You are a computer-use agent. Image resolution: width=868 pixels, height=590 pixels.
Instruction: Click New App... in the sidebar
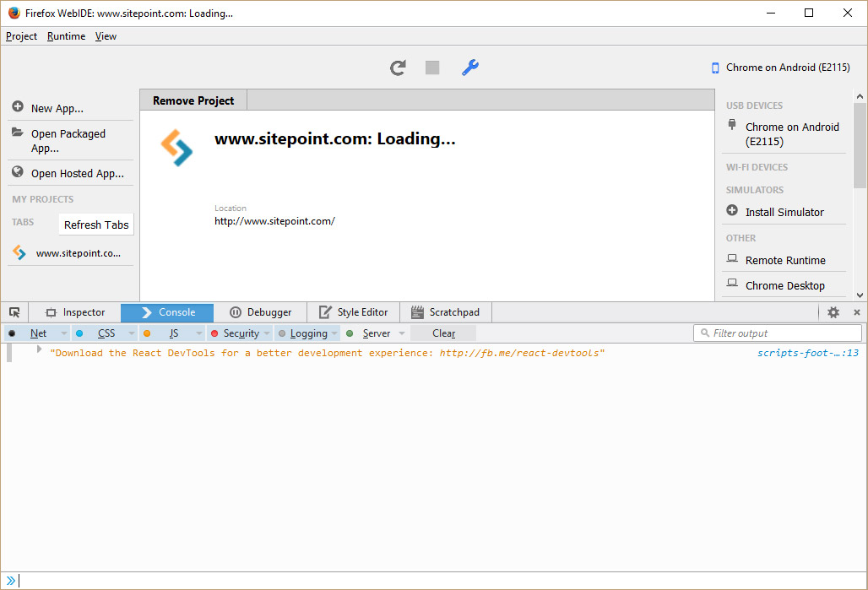71,108
